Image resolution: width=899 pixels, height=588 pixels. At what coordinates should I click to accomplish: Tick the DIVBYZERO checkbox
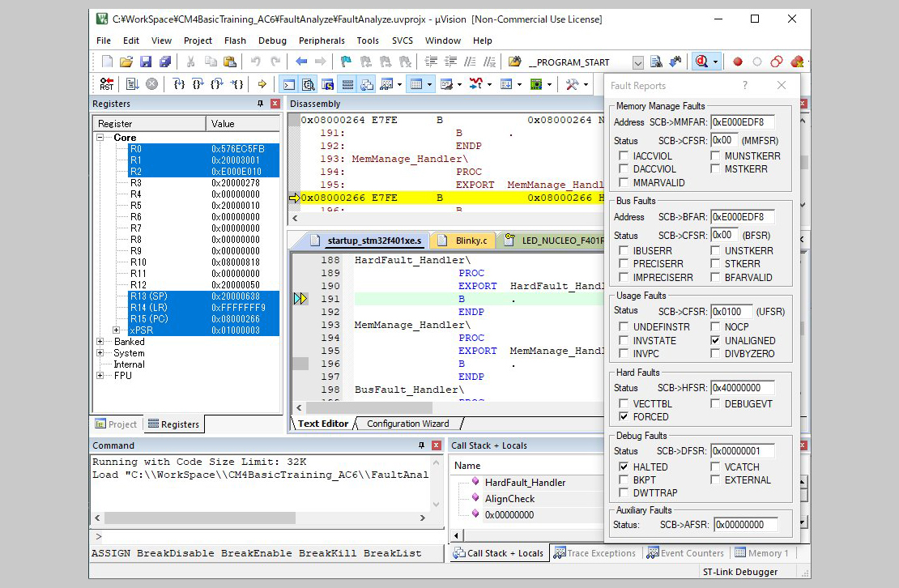pos(715,354)
